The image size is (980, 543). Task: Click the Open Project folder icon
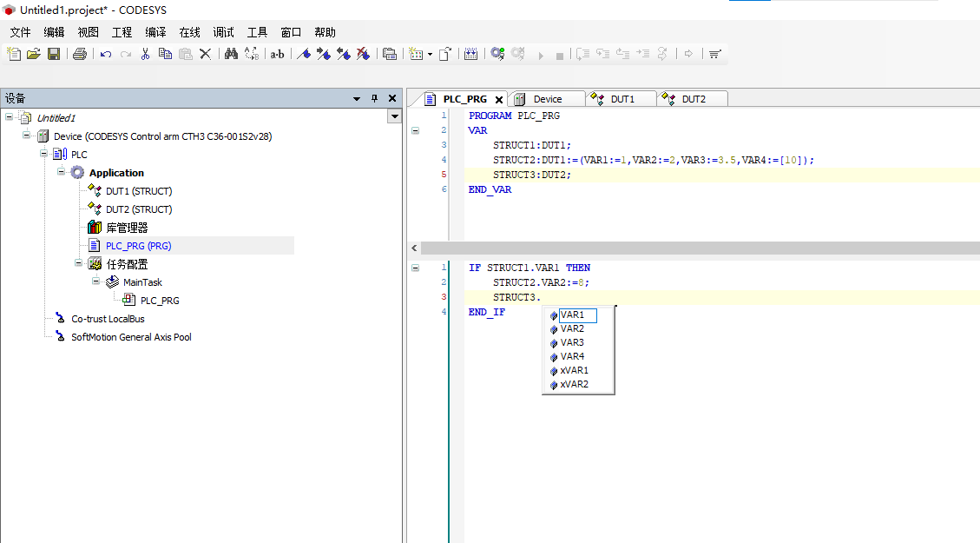pos(34,54)
